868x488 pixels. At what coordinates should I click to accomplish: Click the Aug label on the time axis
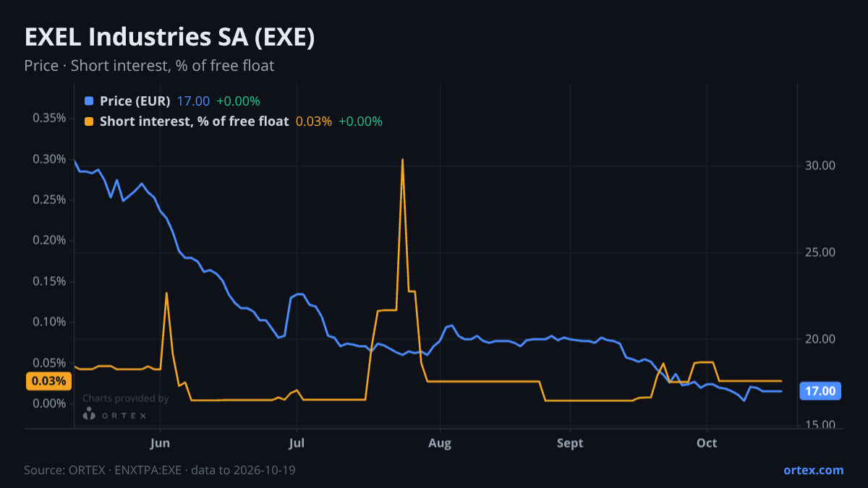tap(439, 443)
